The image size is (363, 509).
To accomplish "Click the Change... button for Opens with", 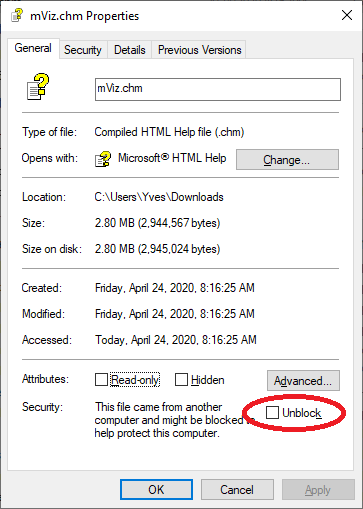I will point(287,159).
